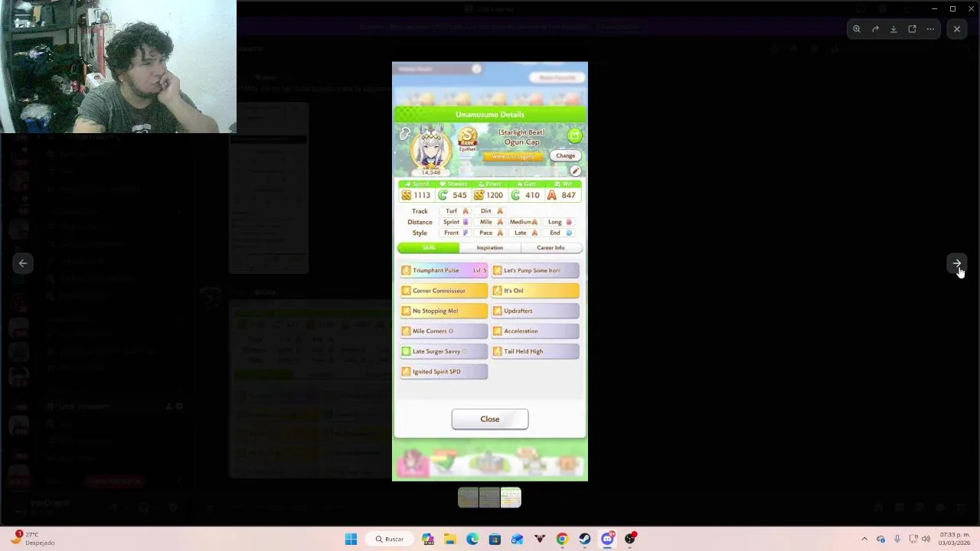Select the Let's Pump Some Iron! skill
980x551 pixels.
coord(535,270)
